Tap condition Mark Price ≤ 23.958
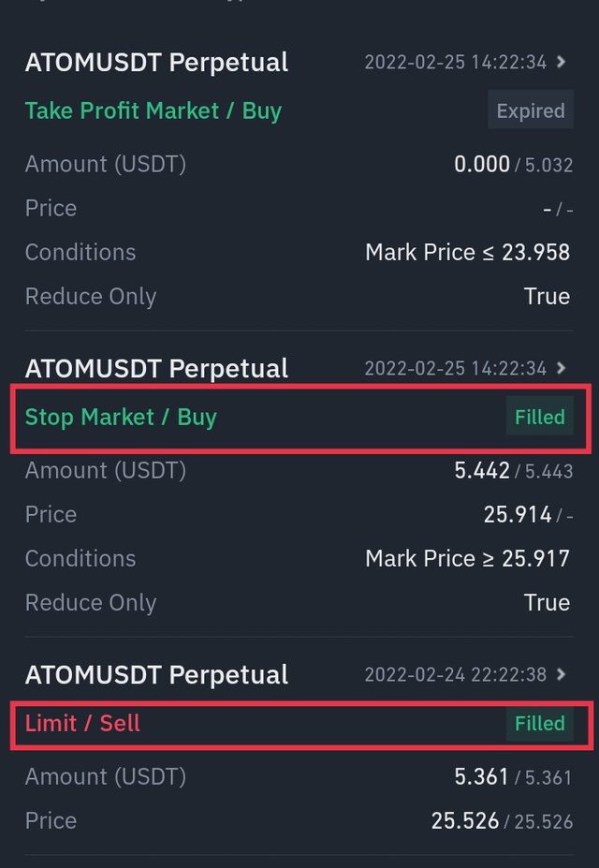The image size is (599, 868). pyautogui.click(x=467, y=253)
